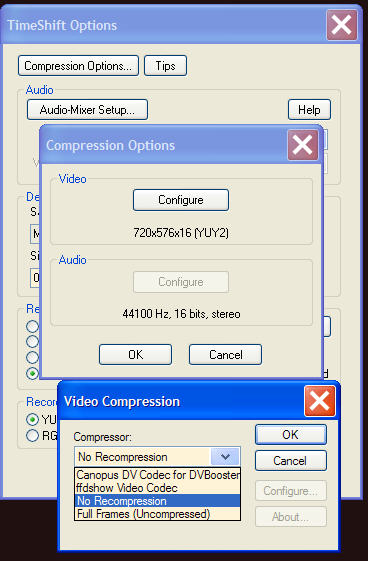Click the Tips button

click(165, 66)
